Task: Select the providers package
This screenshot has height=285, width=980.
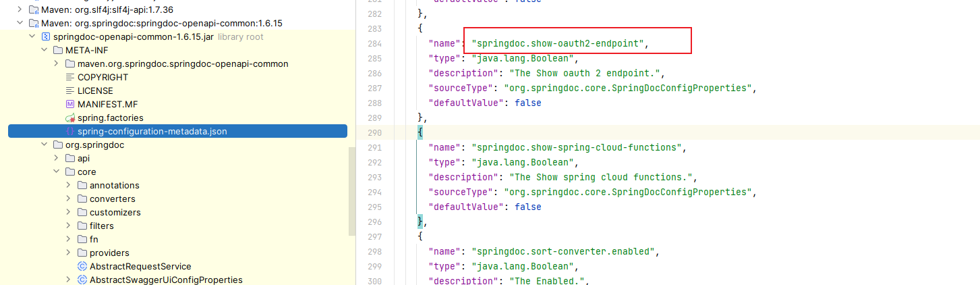Action: [x=109, y=253]
